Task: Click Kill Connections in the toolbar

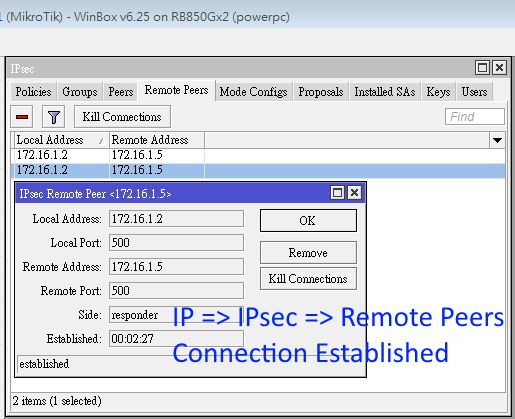Action: click(122, 117)
